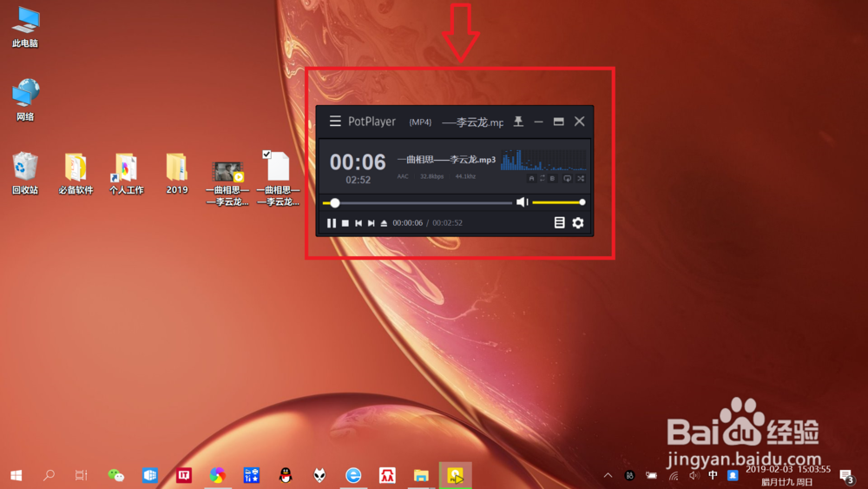Open QQ penguin from the taskbar
Image resolution: width=868 pixels, height=489 pixels.
[286, 475]
